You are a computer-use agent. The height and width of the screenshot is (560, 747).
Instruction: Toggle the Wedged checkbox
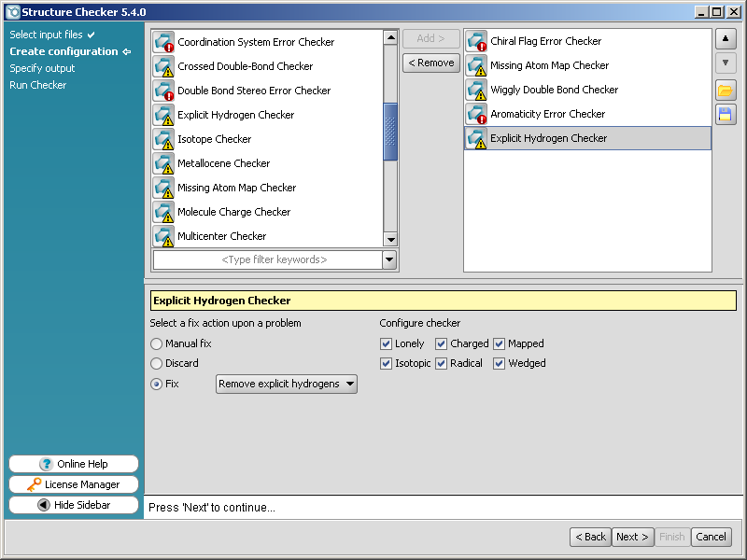click(500, 363)
